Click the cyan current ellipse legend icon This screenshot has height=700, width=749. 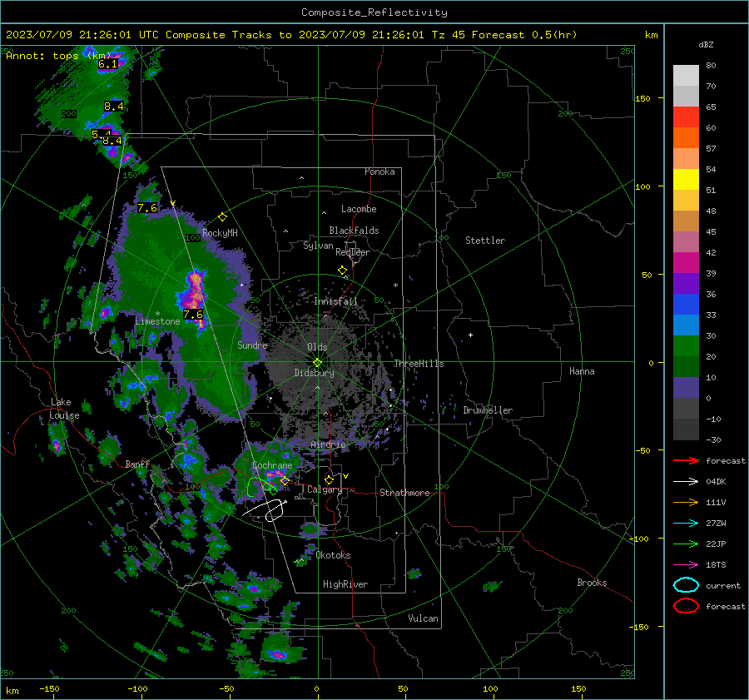[686, 585]
